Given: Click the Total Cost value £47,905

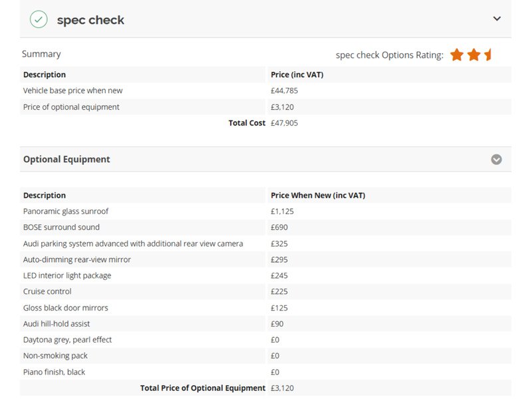Looking at the screenshot, I should (285, 123).
